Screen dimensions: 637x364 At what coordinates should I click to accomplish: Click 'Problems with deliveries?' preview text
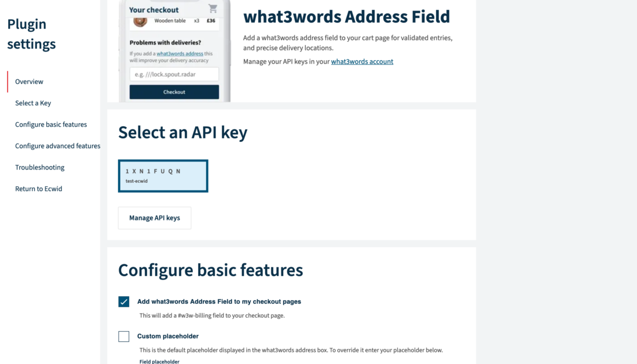pos(165,43)
